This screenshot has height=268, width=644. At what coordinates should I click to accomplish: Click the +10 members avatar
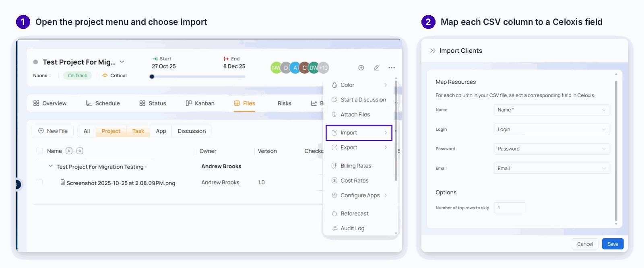(x=324, y=68)
